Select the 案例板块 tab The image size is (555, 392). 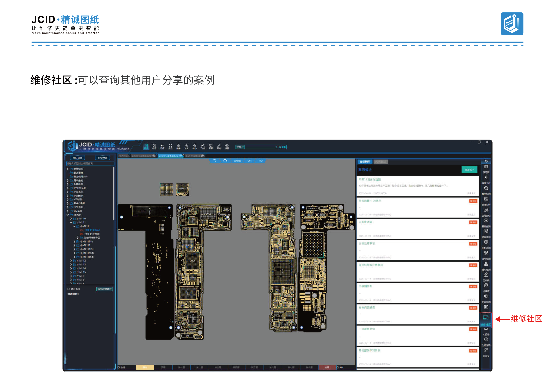tap(365, 162)
